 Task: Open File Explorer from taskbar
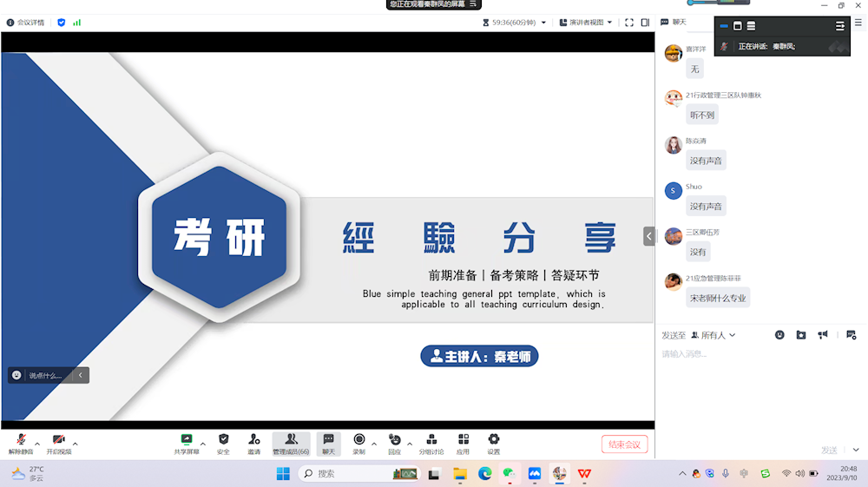[x=459, y=474]
